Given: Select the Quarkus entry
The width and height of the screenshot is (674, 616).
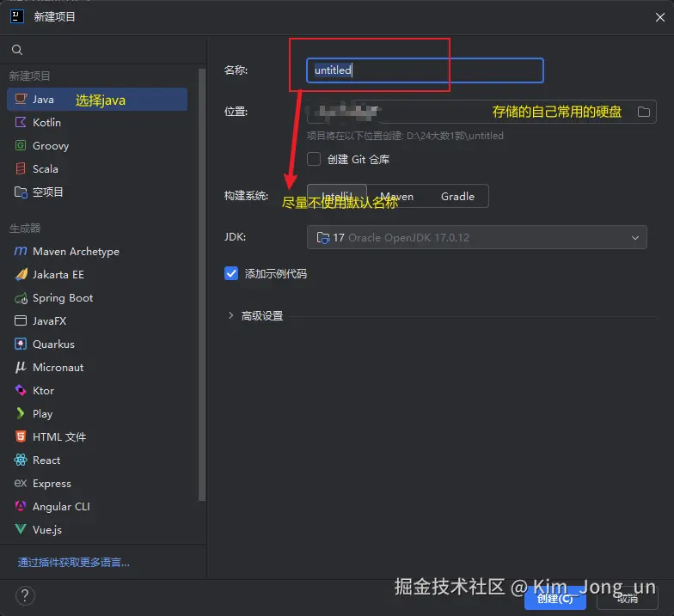Looking at the screenshot, I should (x=97, y=344).
